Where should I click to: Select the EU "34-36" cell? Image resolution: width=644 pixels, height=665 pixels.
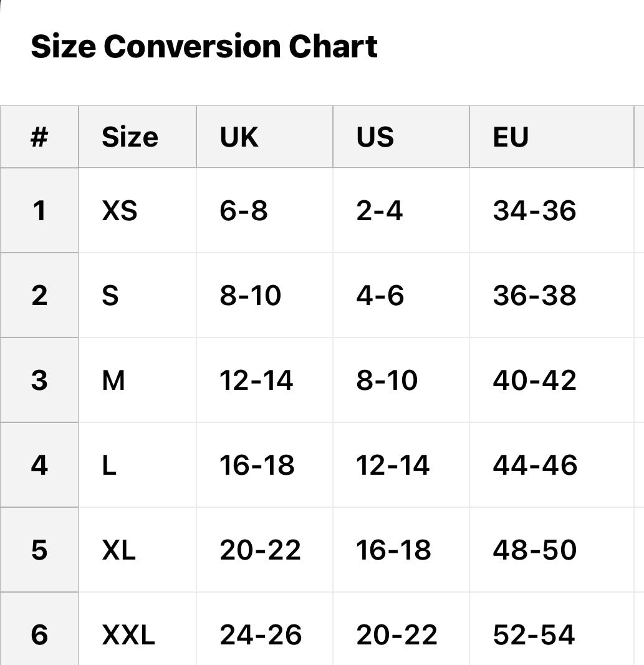534,211
